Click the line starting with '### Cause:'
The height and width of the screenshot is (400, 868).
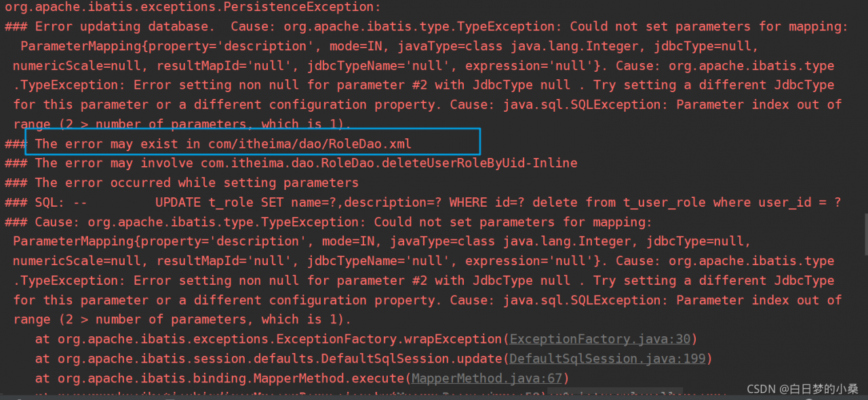point(325,222)
